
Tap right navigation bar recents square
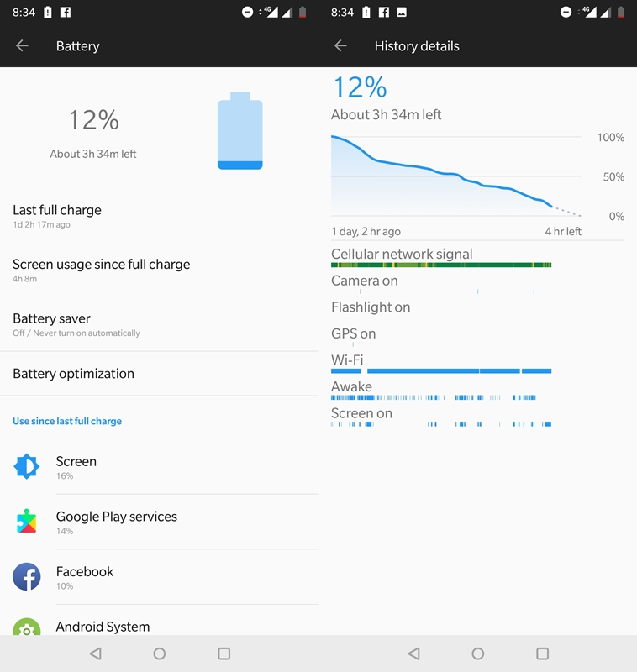click(542, 654)
